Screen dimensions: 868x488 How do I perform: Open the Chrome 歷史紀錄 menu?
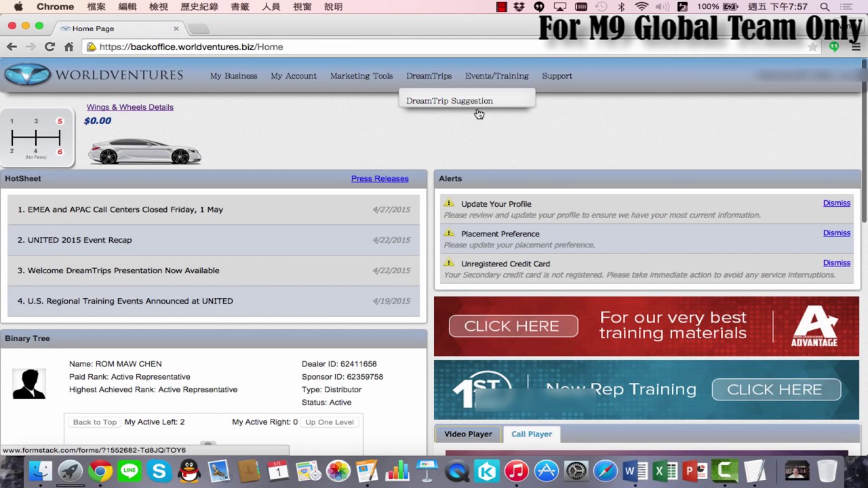[x=199, y=7]
